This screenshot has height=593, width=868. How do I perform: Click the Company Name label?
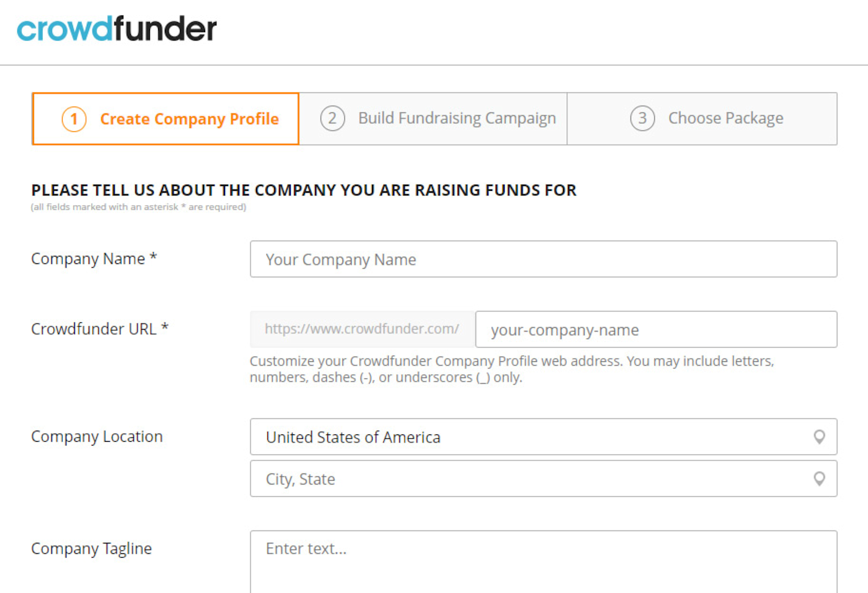(94, 258)
